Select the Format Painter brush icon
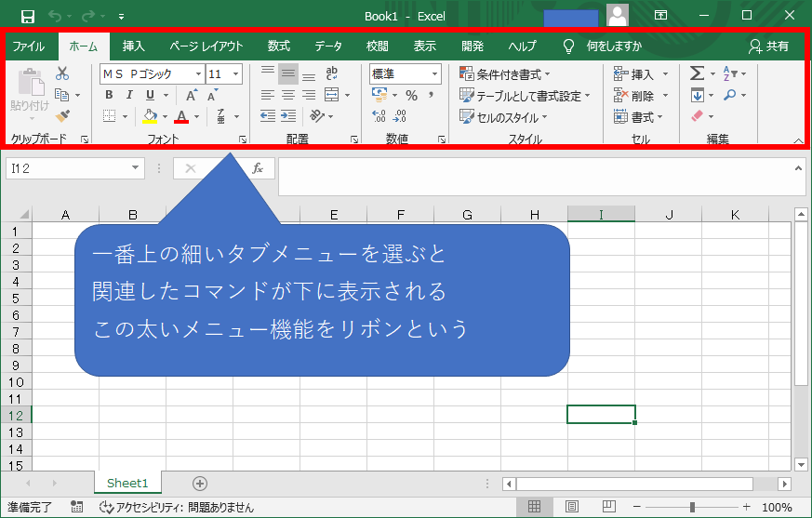The width and height of the screenshot is (812, 518). click(x=62, y=116)
